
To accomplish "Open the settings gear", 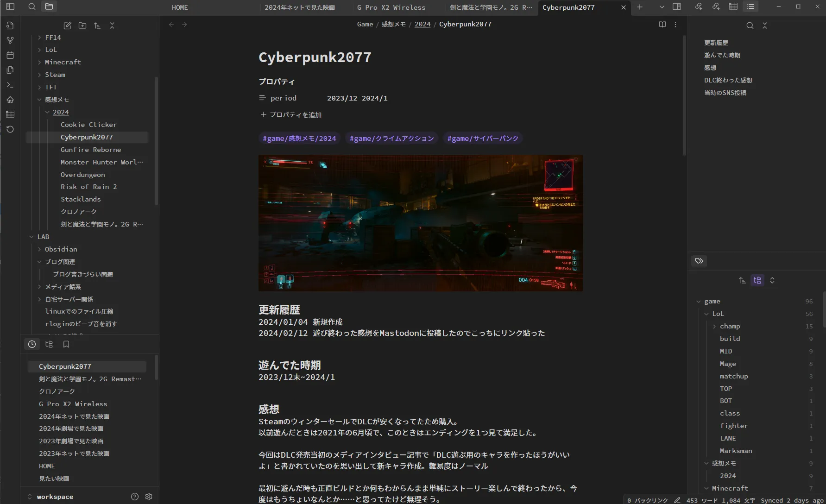I will [149, 497].
